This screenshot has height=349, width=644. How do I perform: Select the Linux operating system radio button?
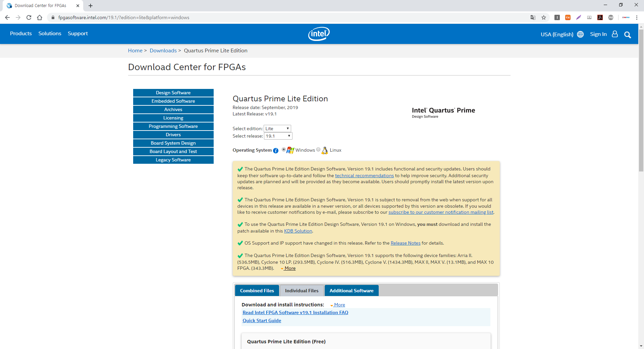coord(318,150)
